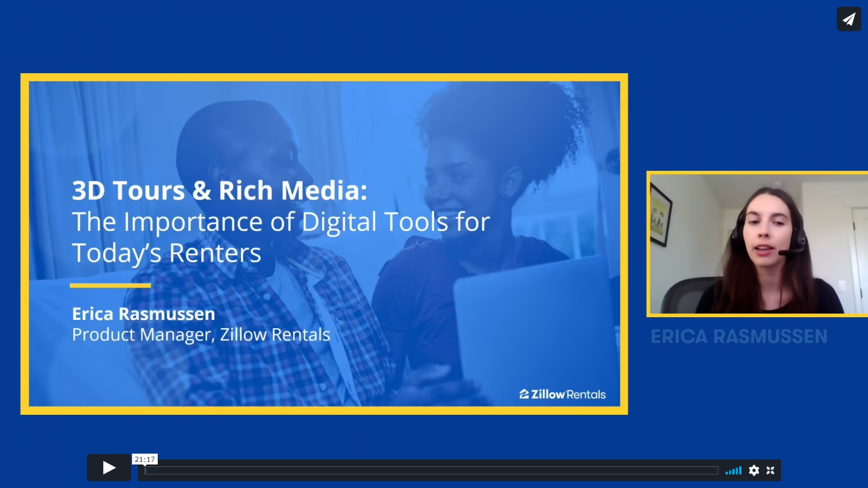Viewport: 868px width, 488px height.
Task: Click the "Today's Renters" subtitle line
Action: tap(167, 254)
